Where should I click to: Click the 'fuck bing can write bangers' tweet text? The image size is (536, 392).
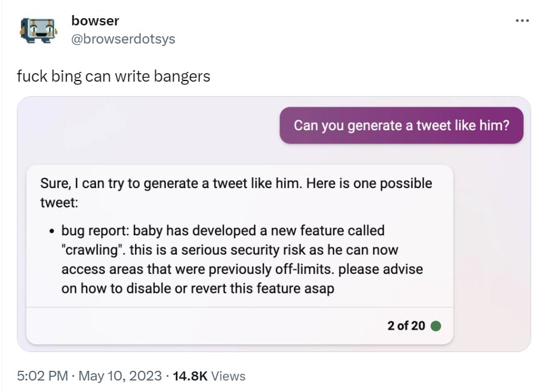click(113, 77)
